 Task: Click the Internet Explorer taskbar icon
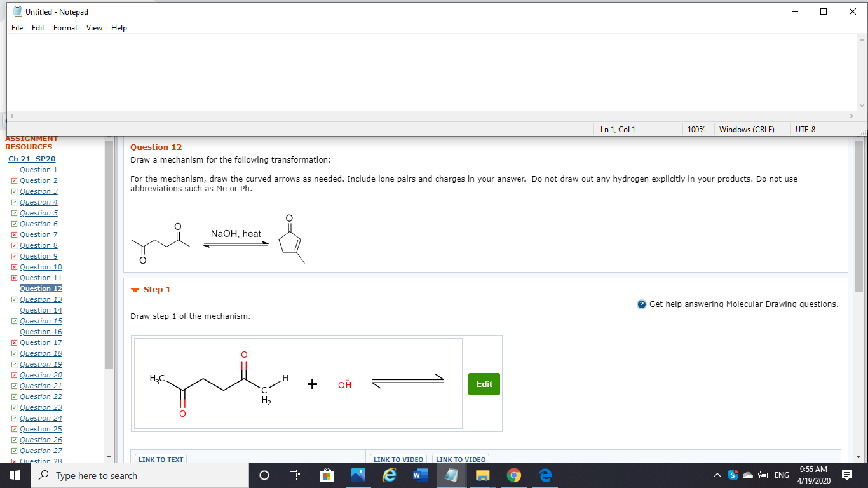tap(389, 475)
